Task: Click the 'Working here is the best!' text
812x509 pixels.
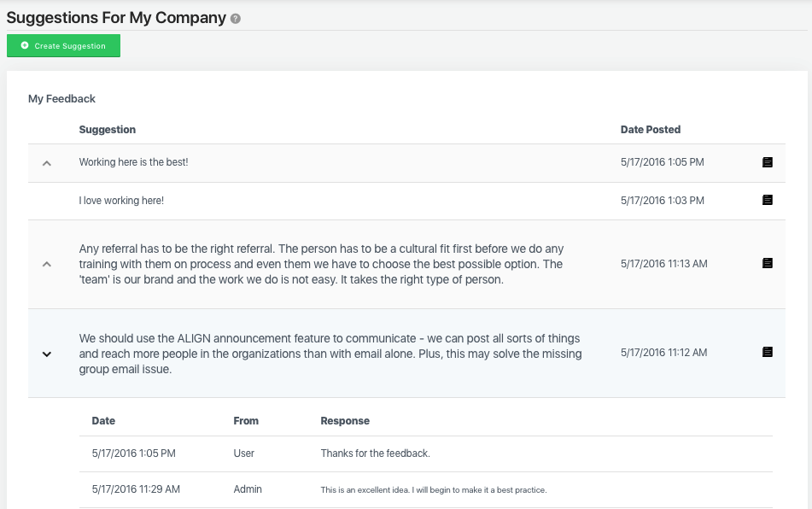Action: [x=133, y=162]
